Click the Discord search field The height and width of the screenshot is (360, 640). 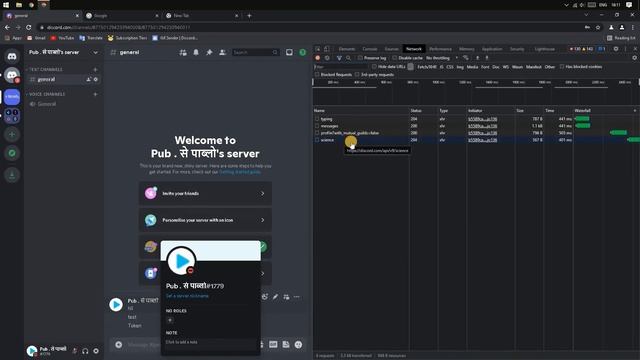pyautogui.click(x=256, y=52)
